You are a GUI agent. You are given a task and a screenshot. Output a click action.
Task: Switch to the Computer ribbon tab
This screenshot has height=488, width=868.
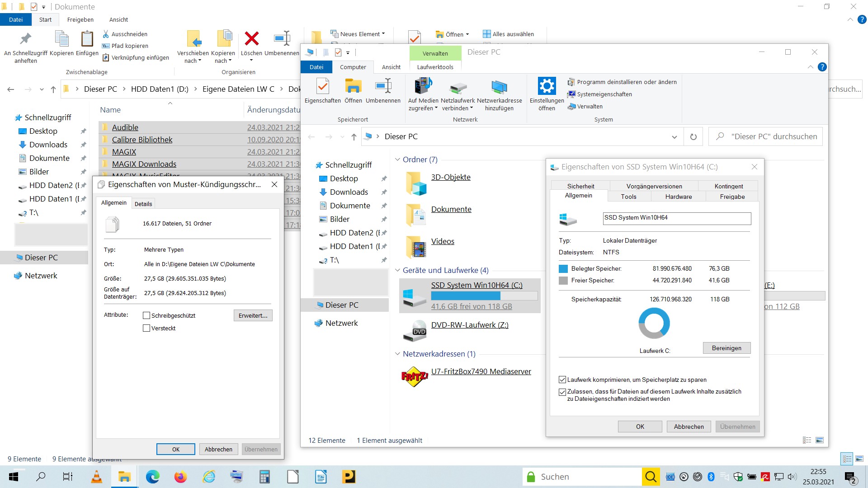[353, 67]
